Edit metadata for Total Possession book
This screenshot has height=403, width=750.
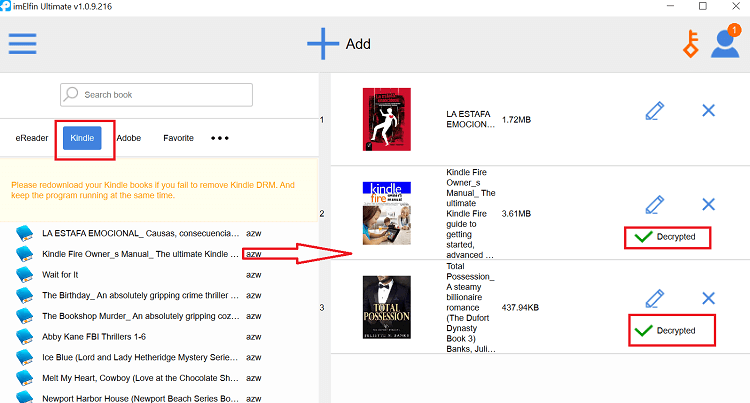[655, 298]
